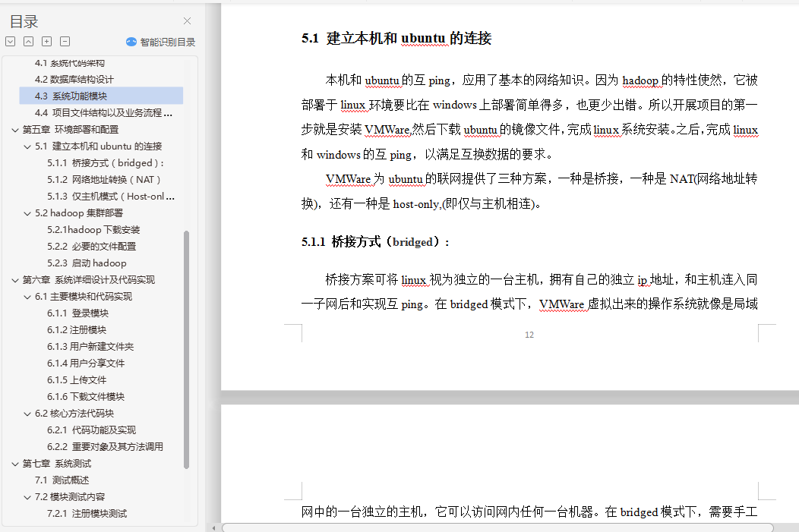Click the minus icon in 目录 toolbar
Viewport: 799px width, 532px height.
pos(65,42)
